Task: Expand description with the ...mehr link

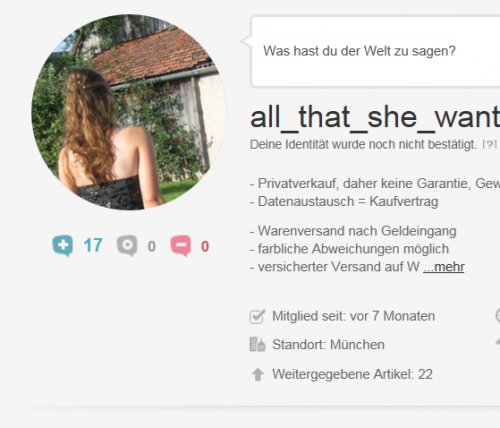Action: (x=444, y=267)
